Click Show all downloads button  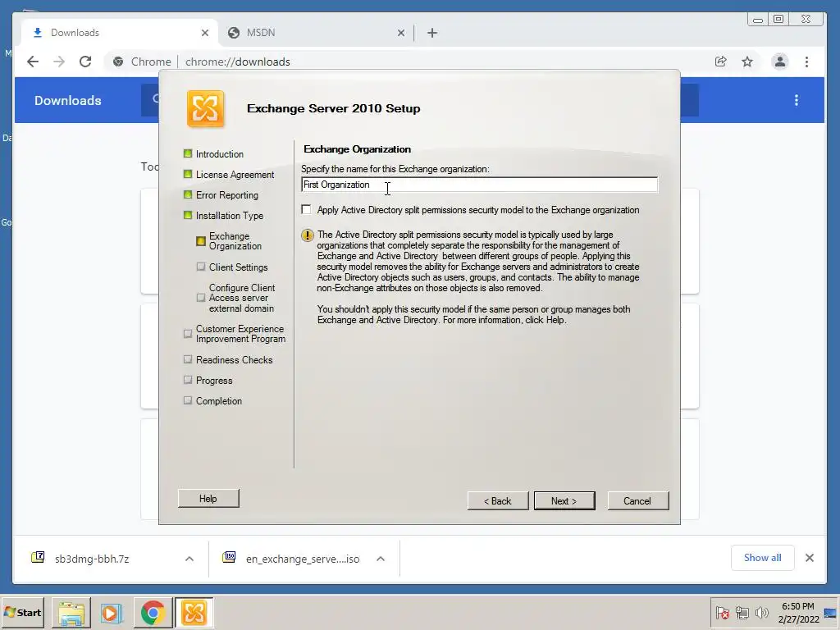pyautogui.click(x=762, y=558)
